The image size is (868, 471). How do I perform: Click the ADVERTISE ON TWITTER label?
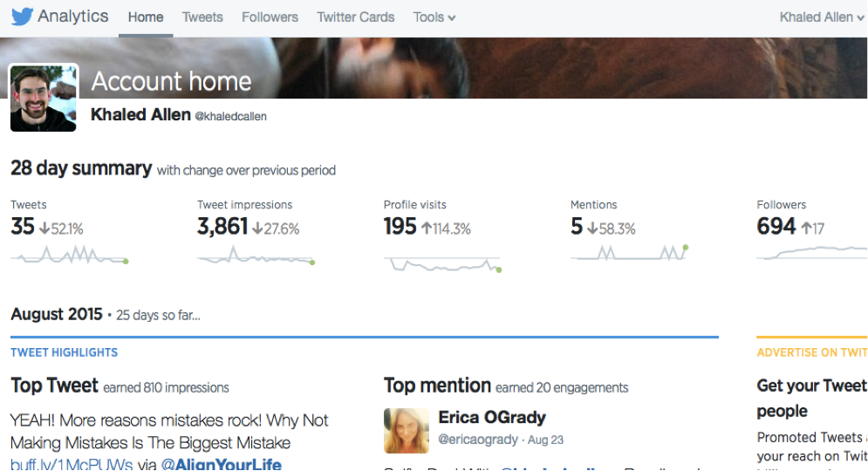pyautogui.click(x=812, y=352)
